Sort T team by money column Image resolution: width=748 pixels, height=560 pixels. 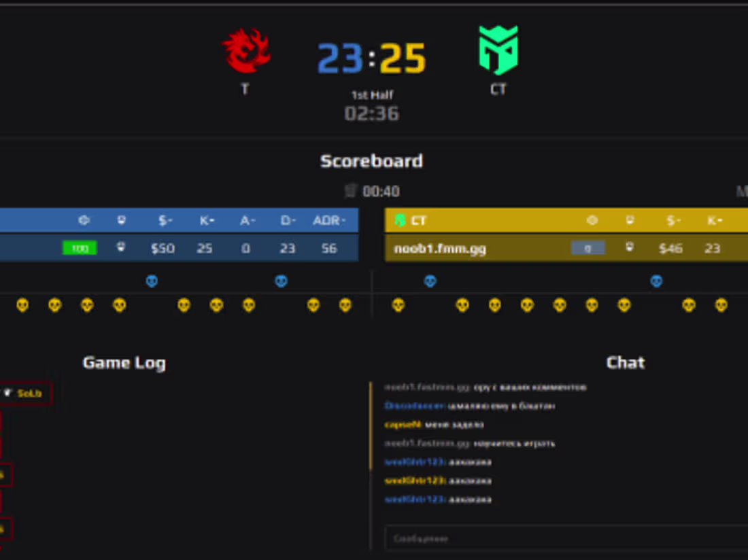[x=165, y=220]
